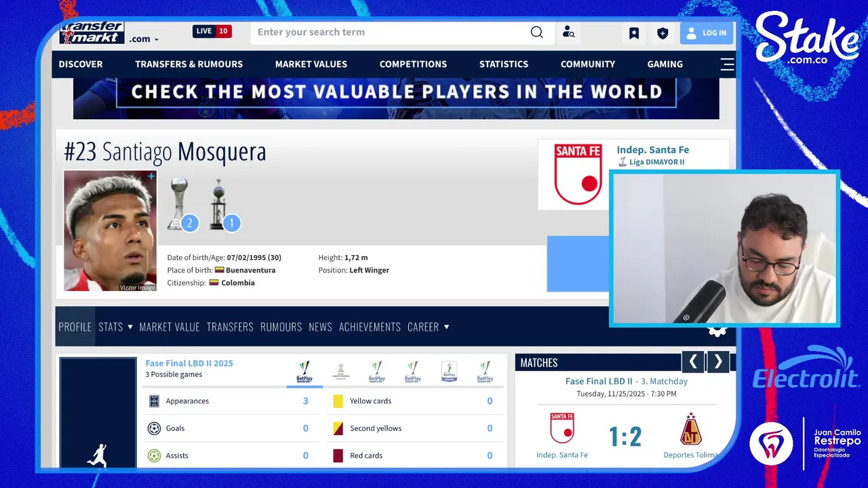The image size is (868, 488).
Task: Open the Liga DIMAYOR II link
Action: click(656, 162)
